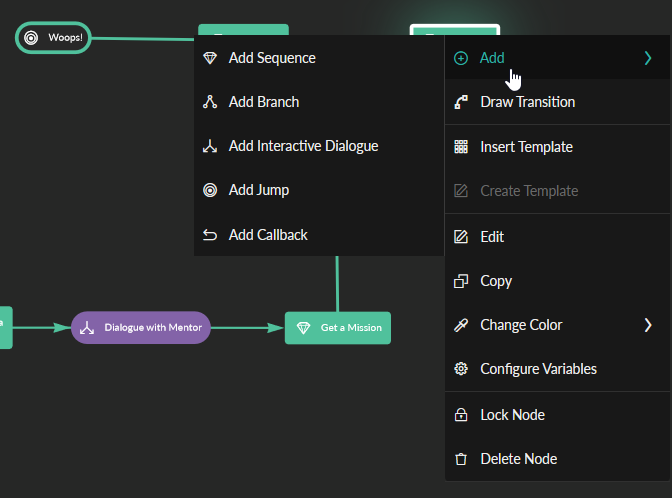Click the Draw Transition path icon
This screenshot has width=672, height=498.
click(x=461, y=102)
